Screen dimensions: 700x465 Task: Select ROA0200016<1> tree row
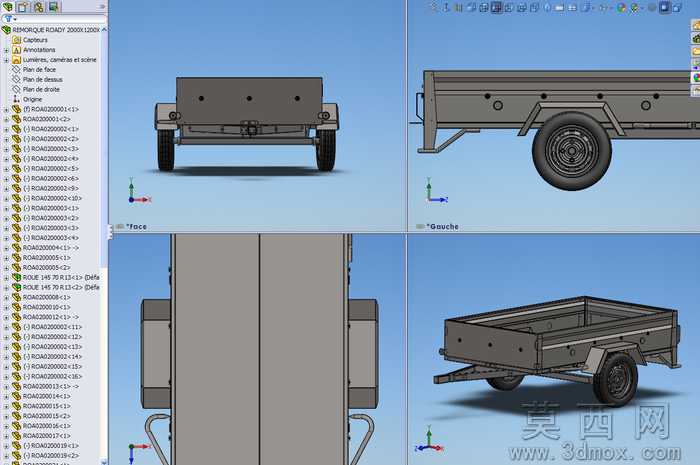(46, 426)
